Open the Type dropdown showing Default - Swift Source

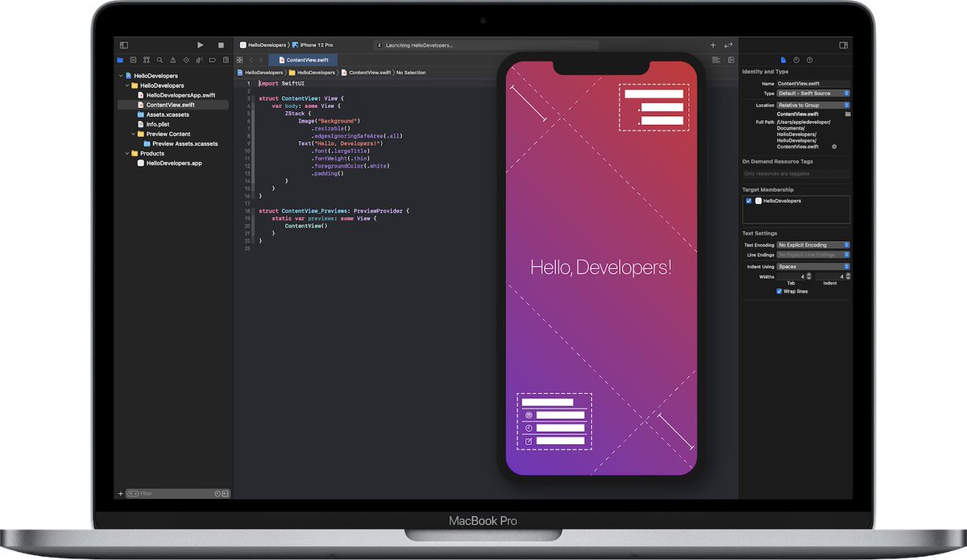[814, 93]
